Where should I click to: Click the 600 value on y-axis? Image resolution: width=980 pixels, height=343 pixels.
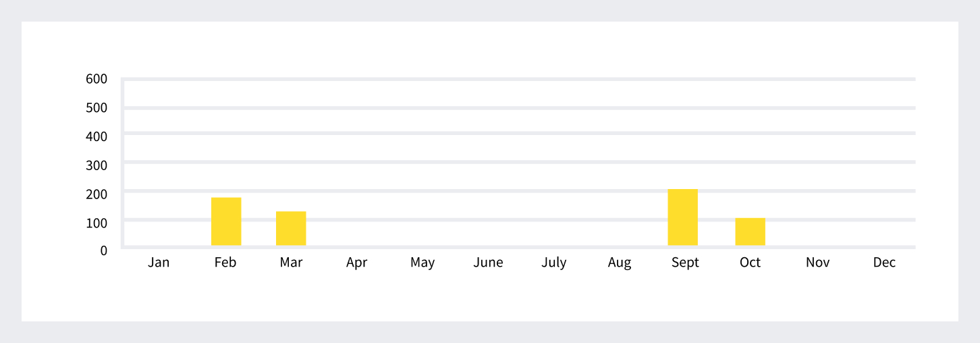pos(97,79)
